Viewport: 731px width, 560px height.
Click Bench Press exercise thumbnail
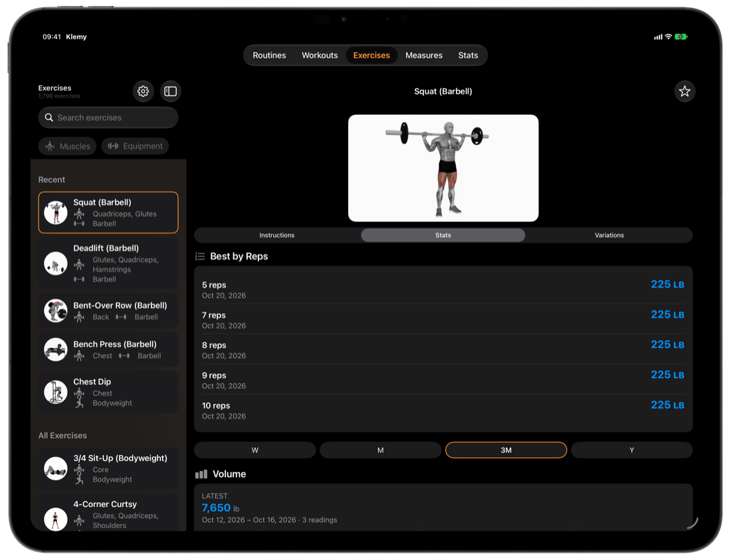[55, 349]
